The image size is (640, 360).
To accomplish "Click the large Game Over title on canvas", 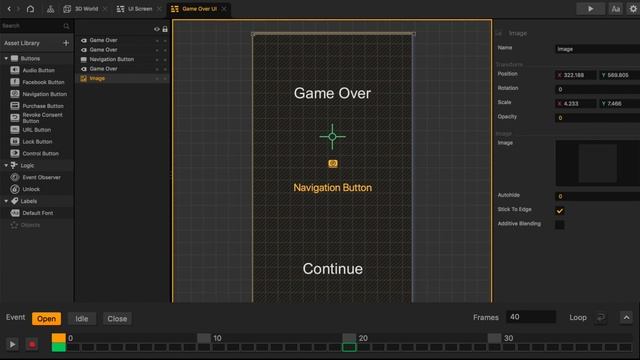I will pyautogui.click(x=332, y=93).
